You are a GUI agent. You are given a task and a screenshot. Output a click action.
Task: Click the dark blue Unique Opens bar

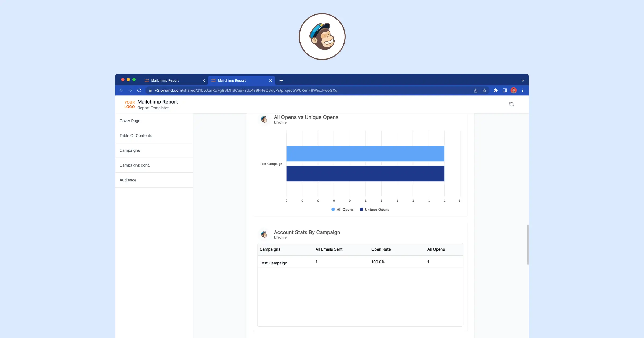[x=365, y=174]
